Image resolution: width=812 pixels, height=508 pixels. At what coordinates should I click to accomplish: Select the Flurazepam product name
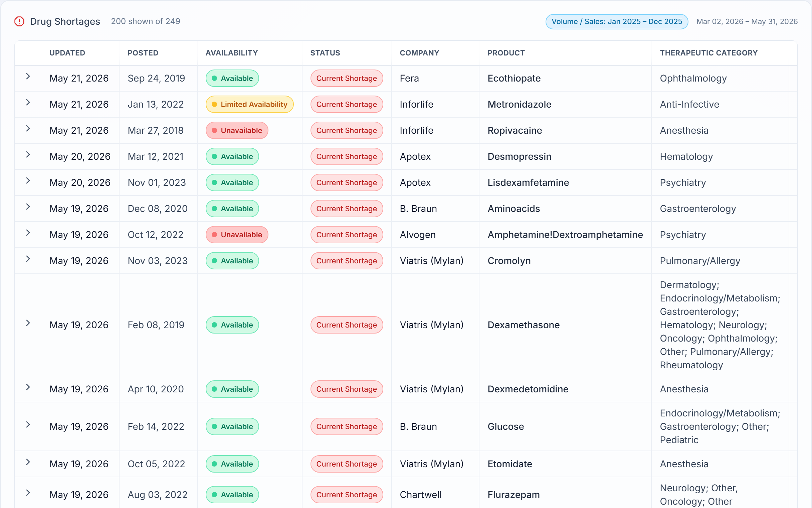(514, 495)
